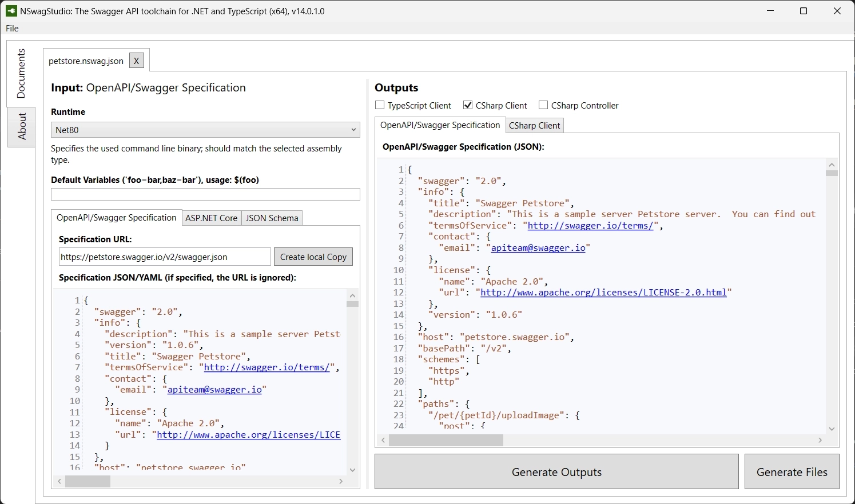Switch to the ASP.NET Core input tab

211,218
